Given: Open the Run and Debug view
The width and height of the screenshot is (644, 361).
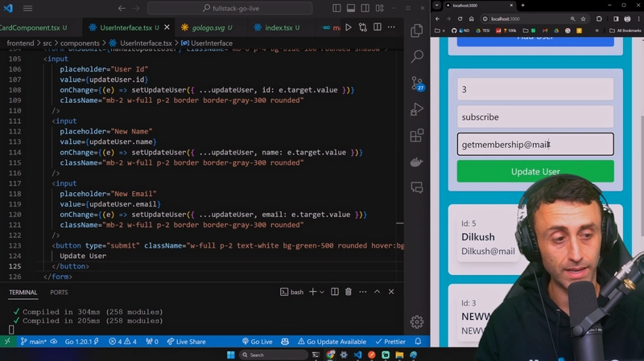Looking at the screenshot, I should tap(416, 109).
